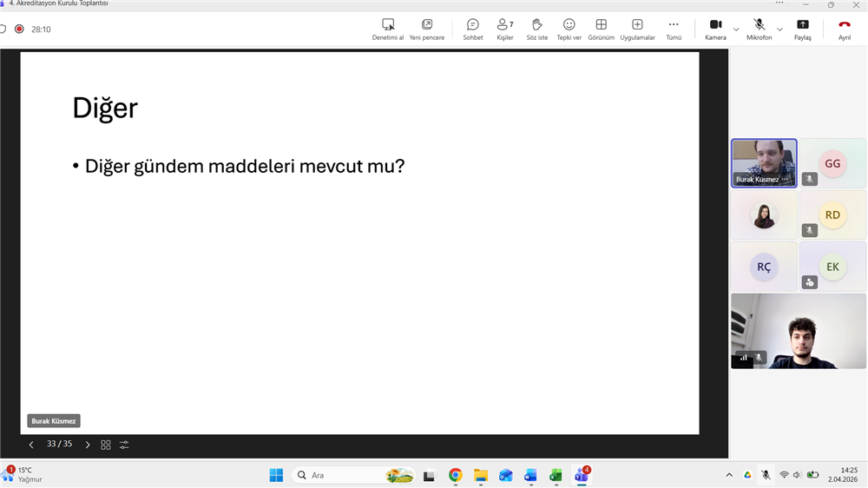Unmute the Mikrofon
This screenshot has height=488, width=868.
(759, 29)
